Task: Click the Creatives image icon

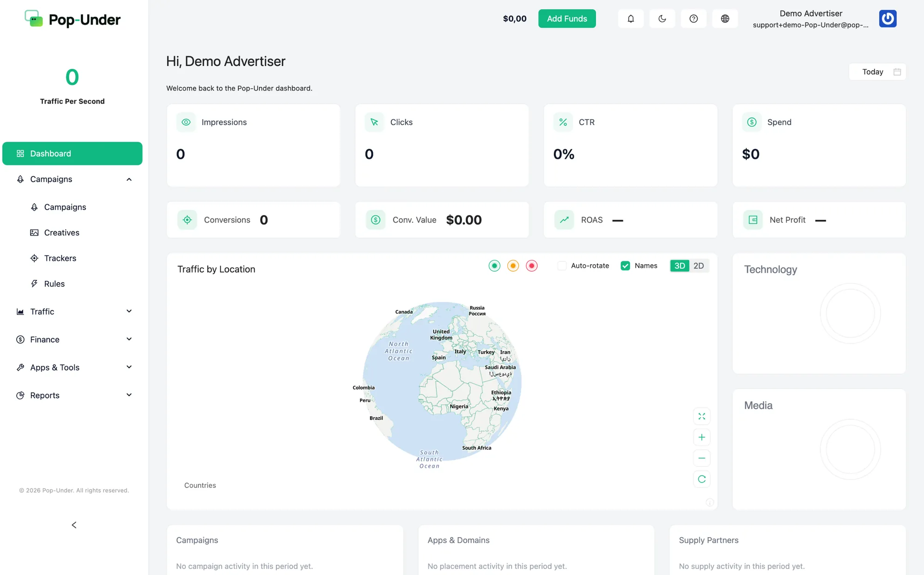Action: tap(34, 232)
